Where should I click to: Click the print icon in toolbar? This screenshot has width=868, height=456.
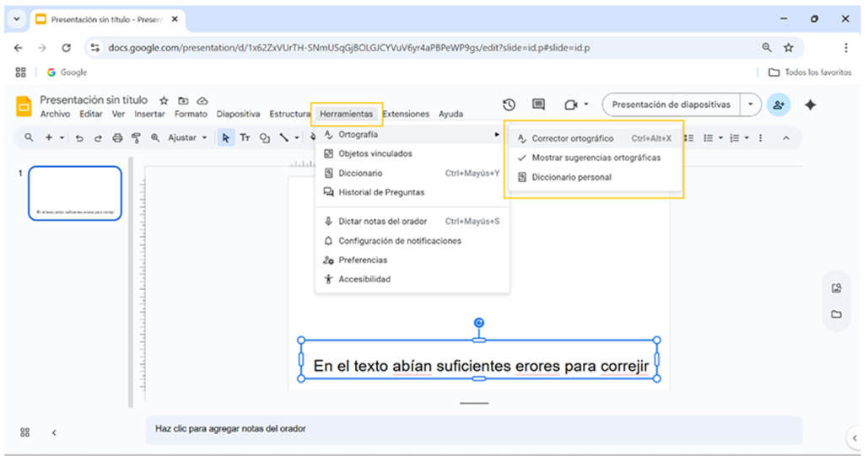(x=117, y=137)
